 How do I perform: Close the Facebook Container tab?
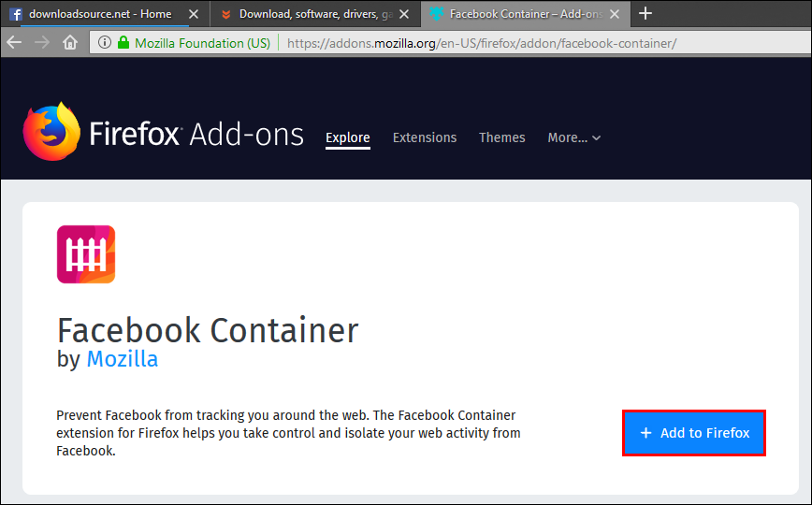pyautogui.click(x=615, y=14)
